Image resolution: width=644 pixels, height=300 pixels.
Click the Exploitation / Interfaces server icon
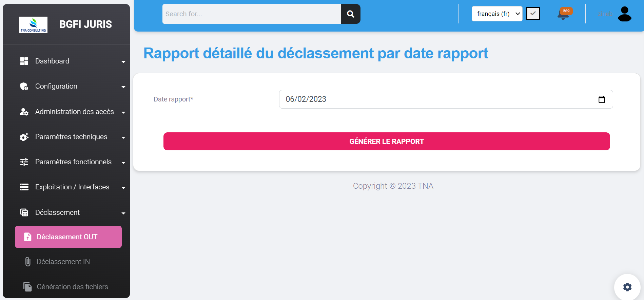click(24, 187)
